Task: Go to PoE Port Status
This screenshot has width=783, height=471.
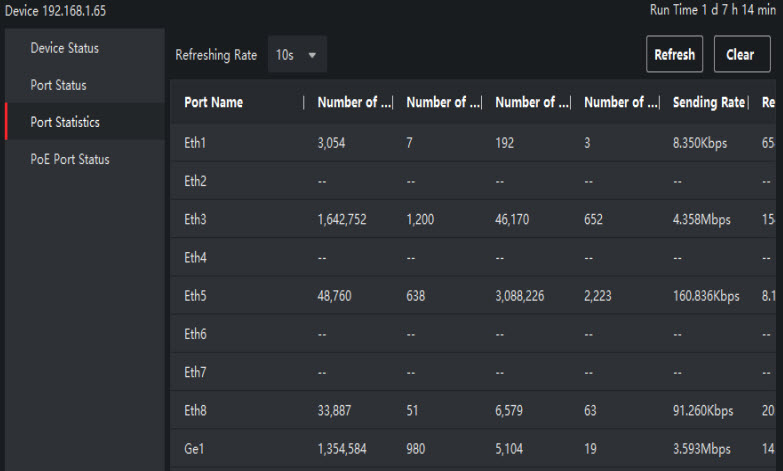Action: coord(70,159)
